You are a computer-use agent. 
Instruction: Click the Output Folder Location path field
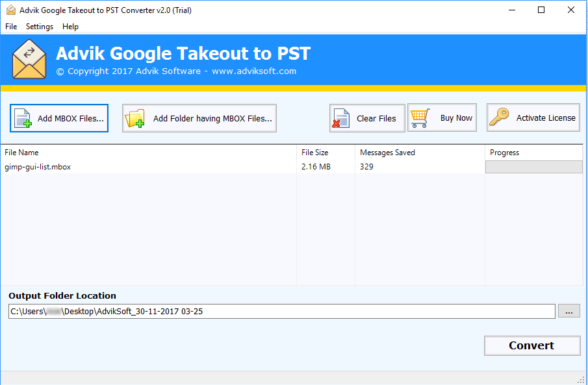point(281,311)
